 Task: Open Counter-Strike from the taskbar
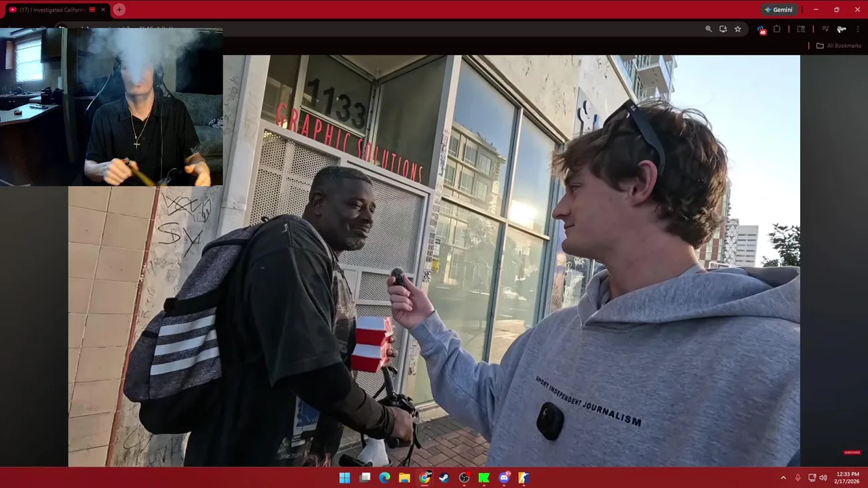tap(524, 478)
